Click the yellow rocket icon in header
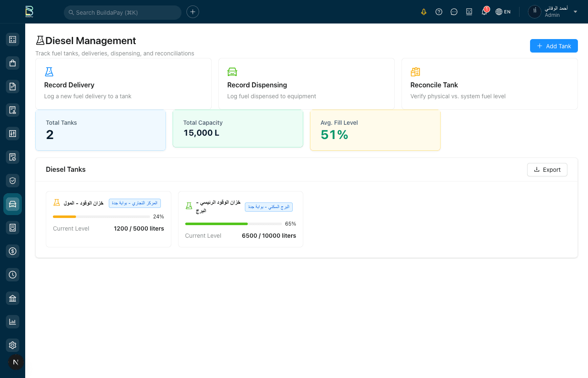The height and width of the screenshot is (378, 588). tap(424, 12)
